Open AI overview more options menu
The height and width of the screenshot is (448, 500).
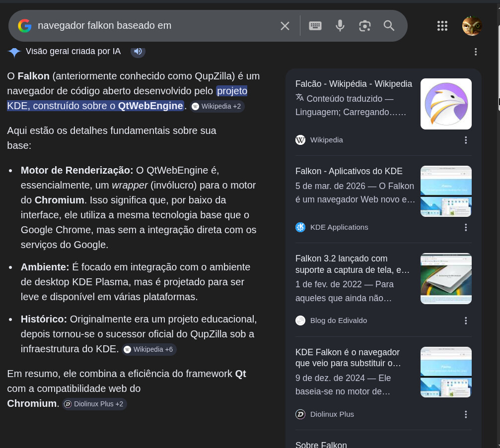pos(475,52)
